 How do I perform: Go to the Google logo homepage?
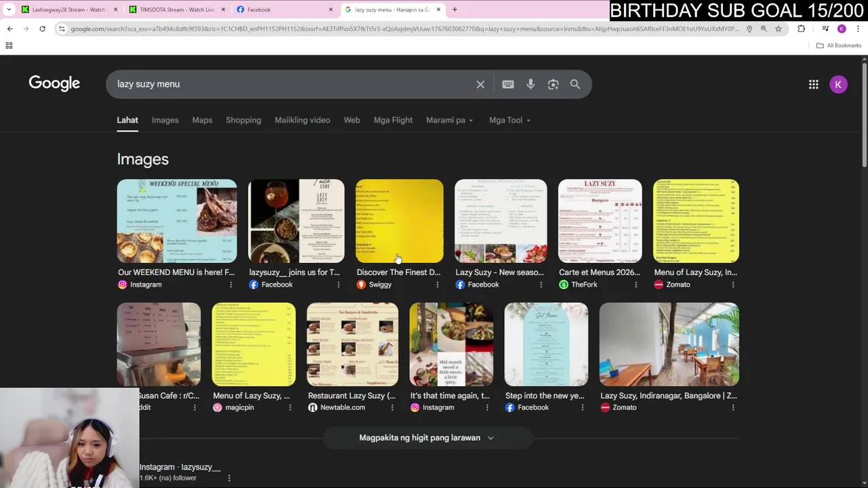[54, 83]
